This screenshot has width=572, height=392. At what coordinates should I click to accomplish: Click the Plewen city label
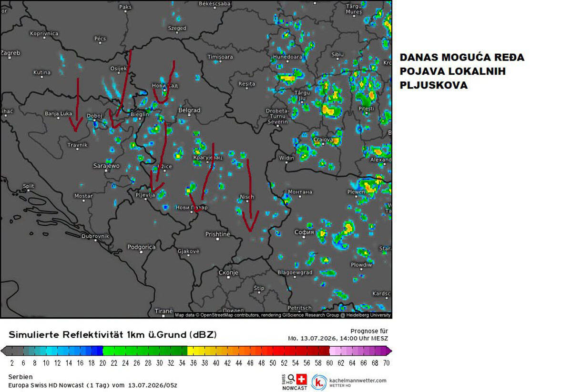point(357,192)
